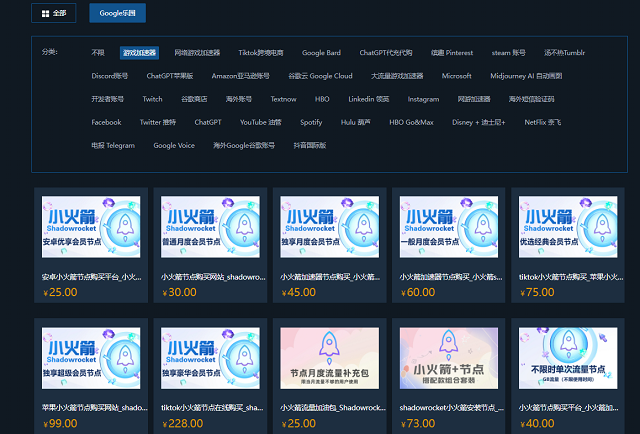This screenshot has width=640, height=434.
Task: Choose the Amazon亚马逊账号 category
Action: (240, 76)
